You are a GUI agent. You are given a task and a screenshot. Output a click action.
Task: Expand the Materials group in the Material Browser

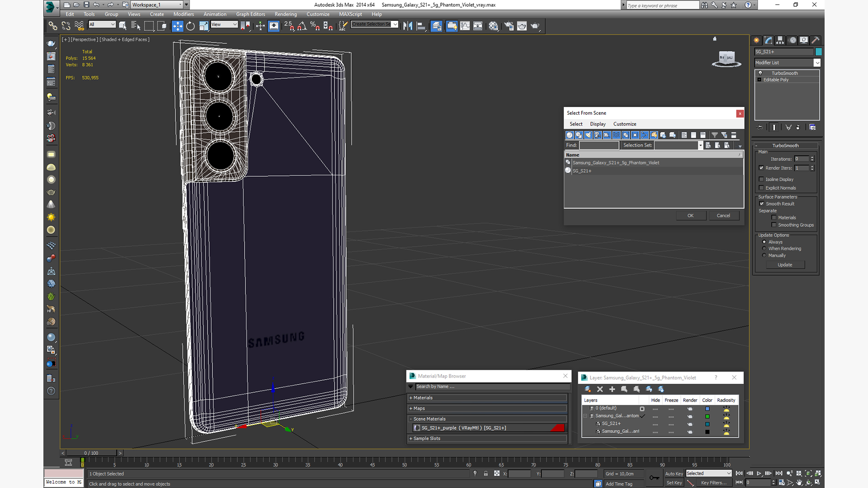pos(423,398)
